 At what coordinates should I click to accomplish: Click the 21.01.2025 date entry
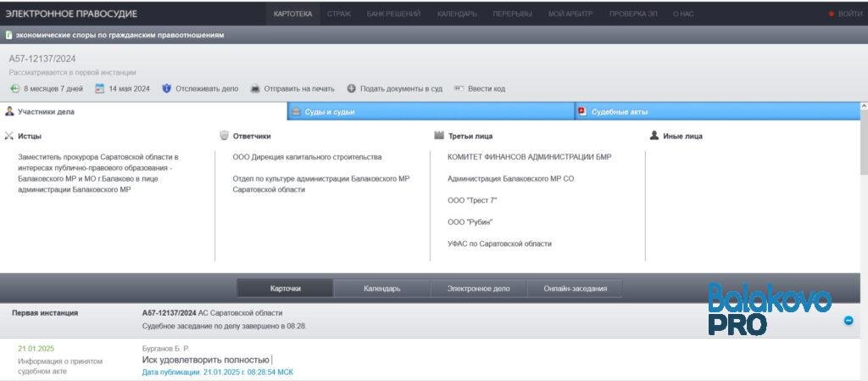pyautogui.click(x=36, y=349)
